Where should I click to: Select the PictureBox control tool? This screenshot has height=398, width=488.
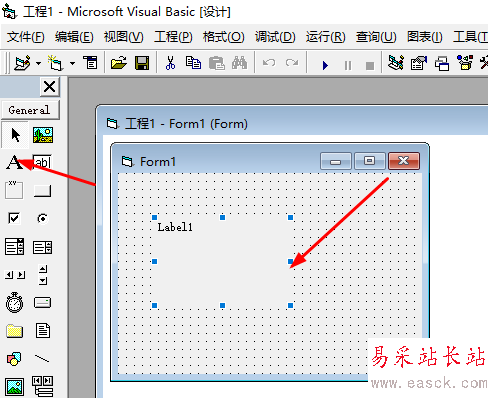tap(43, 135)
